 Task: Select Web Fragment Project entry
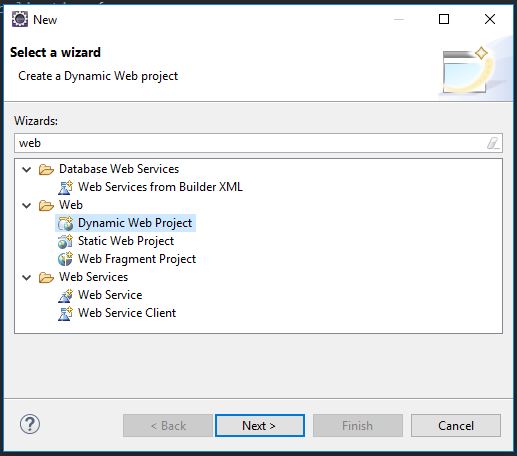(137, 259)
